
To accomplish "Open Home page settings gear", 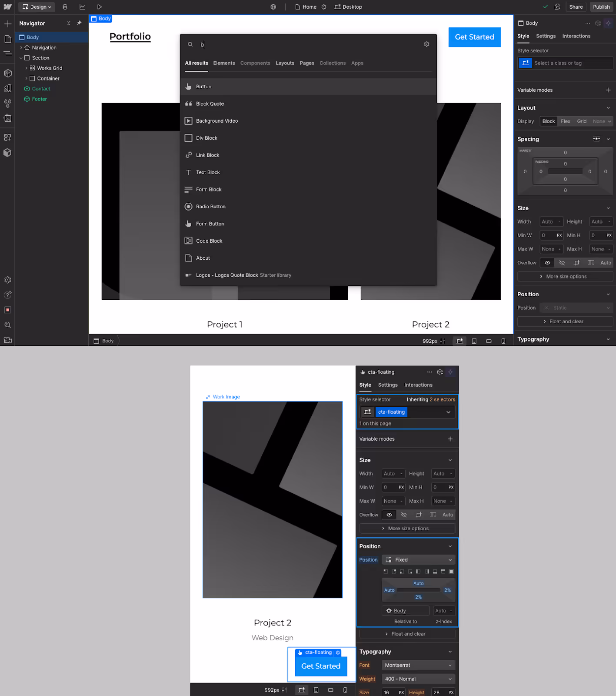I will [x=324, y=7].
